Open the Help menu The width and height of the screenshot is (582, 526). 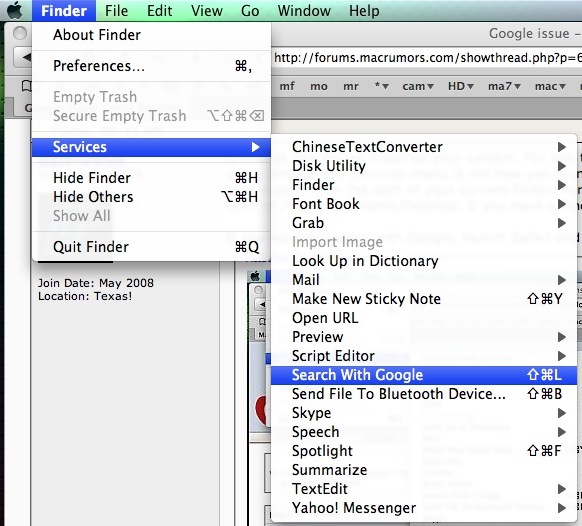pyautogui.click(x=364, y=11)
